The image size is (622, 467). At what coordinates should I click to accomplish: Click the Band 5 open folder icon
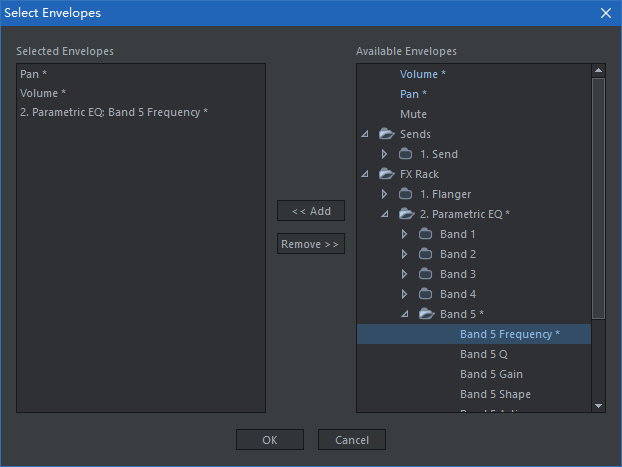426,314
